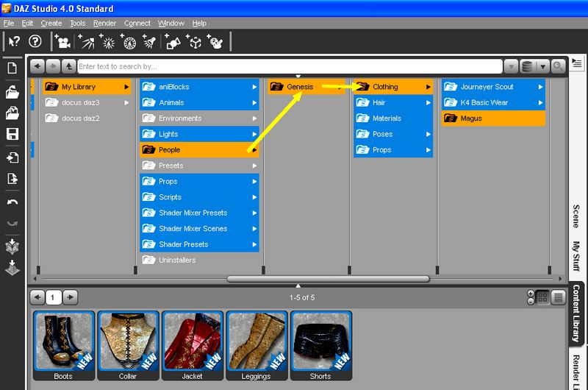Start a new scene file icon
Viewport: 588px width, 390px height.
point(12,68)
